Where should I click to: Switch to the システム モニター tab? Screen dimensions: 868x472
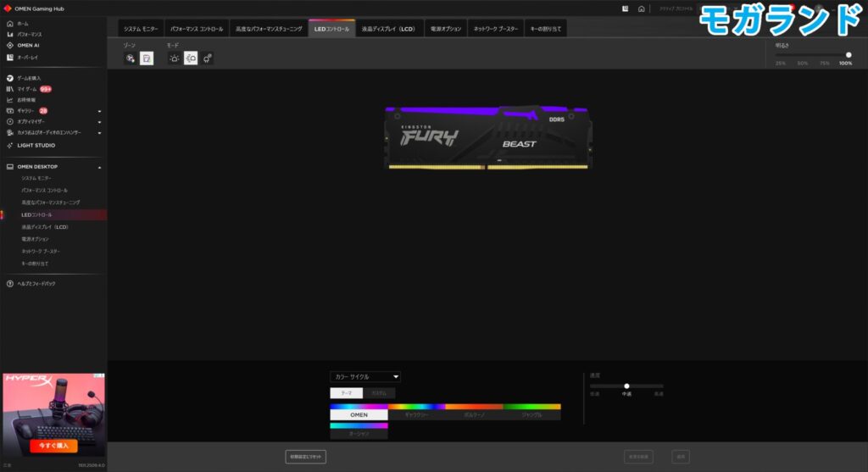coord(141,29)
